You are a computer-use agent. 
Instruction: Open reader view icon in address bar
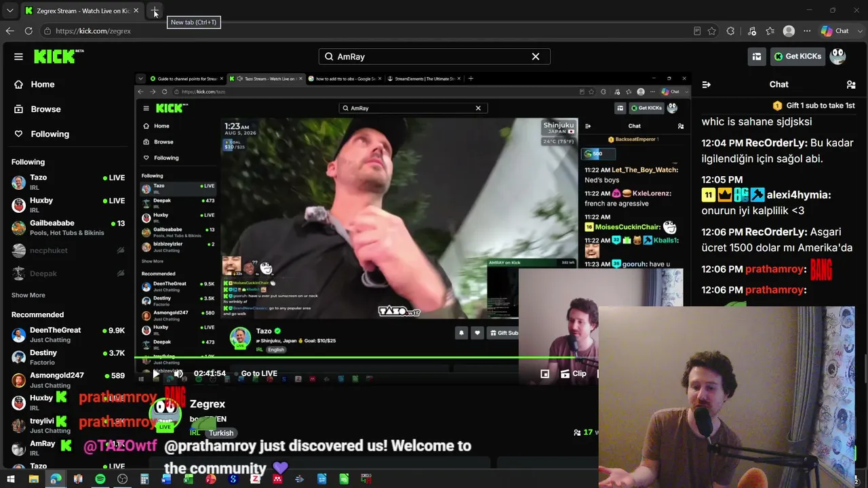697,31
